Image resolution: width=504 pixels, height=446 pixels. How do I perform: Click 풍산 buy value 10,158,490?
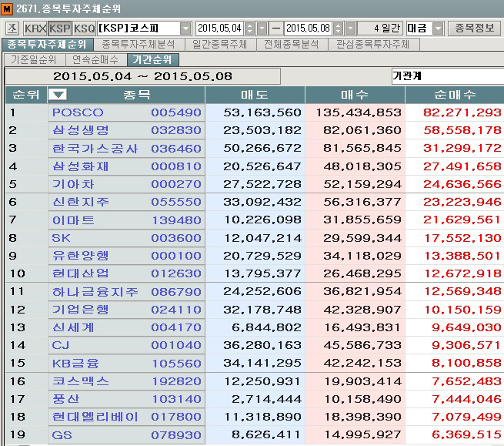pos(362,399)
